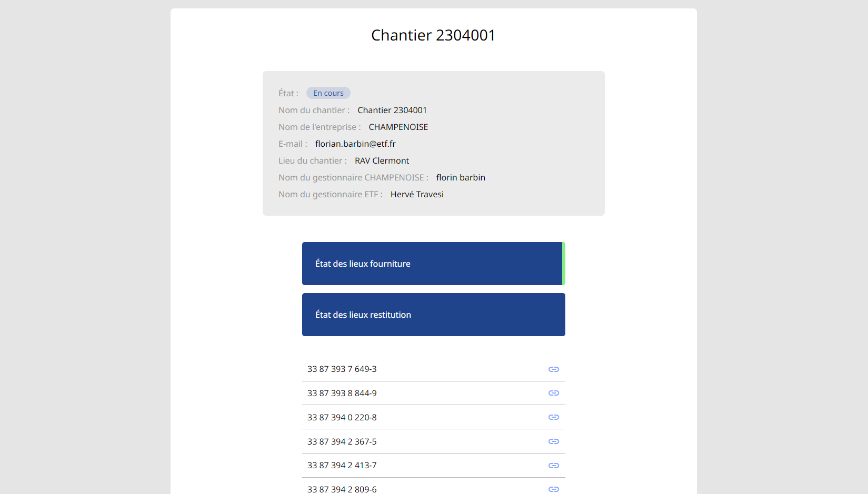Click the chain link icon beside 33 87 393 8 844-9
This screenshot has height=494, width=868.
pyautogui.click(x=554, y=393)
